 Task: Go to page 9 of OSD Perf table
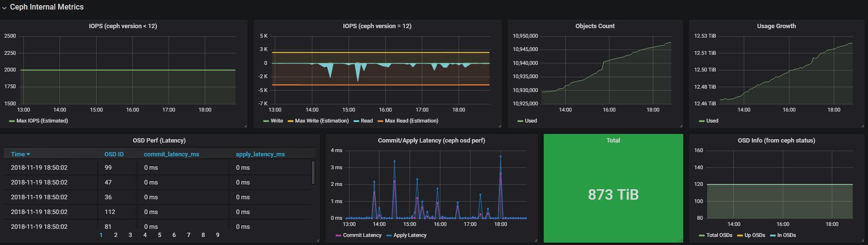pyautogui.click(x=218, y=235)
